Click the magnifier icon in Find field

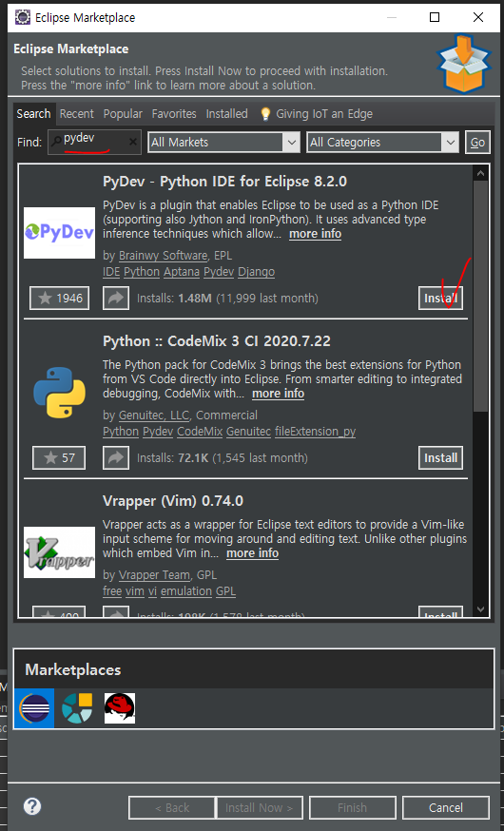(x=56, y=142)
